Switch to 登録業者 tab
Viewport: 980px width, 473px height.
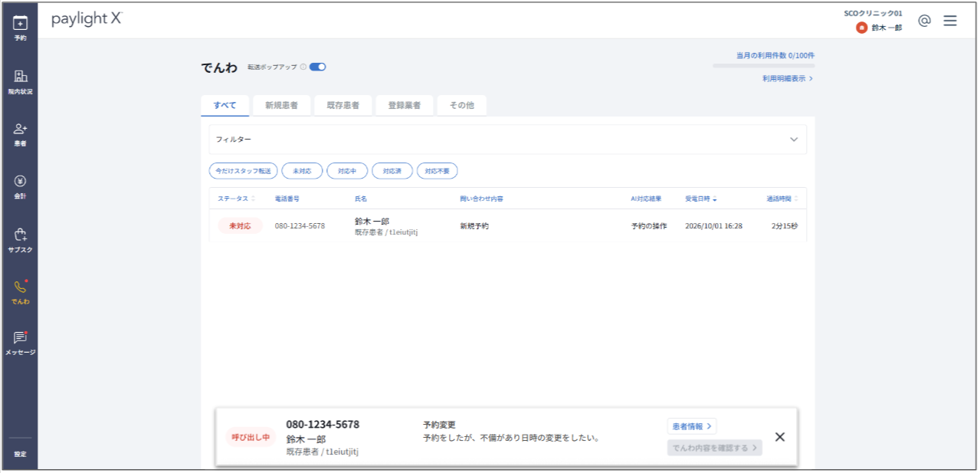coord(404,106)
